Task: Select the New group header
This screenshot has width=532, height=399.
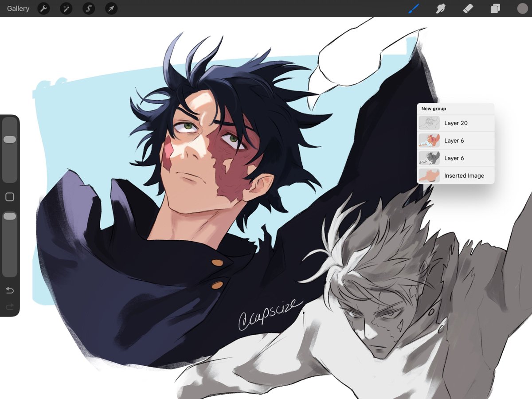Action: [x=455, y=109]
